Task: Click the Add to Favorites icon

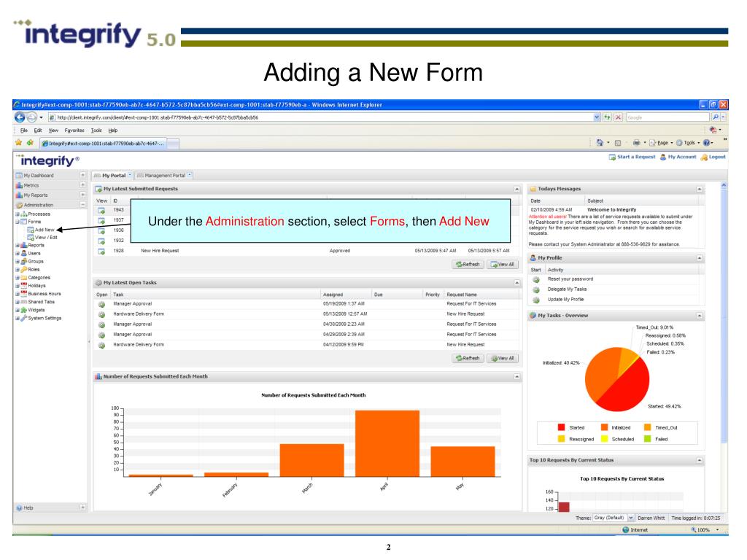Action: coord(30,142)
